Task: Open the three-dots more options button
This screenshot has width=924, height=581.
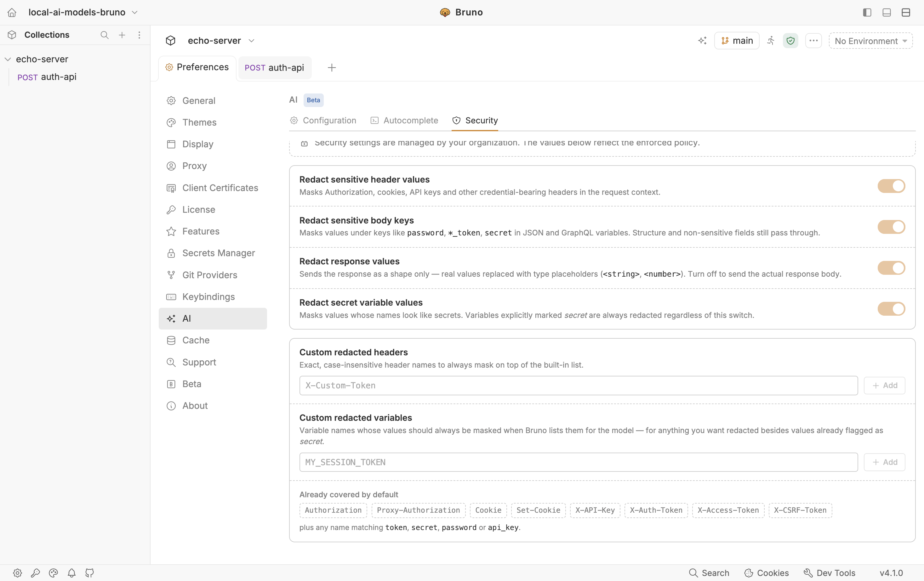Action: click(813, 41)
